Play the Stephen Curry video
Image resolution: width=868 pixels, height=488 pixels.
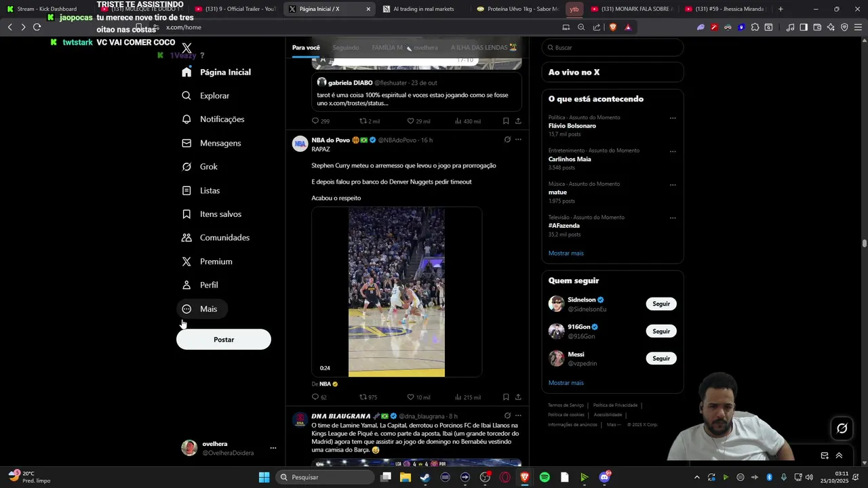(x=397, y=292)
